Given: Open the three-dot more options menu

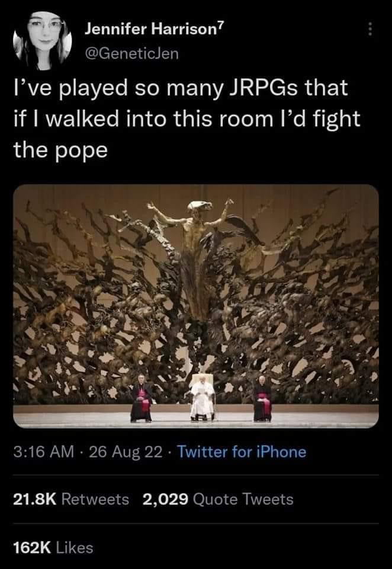Looking at the screenshot, I should click(370, 30).
